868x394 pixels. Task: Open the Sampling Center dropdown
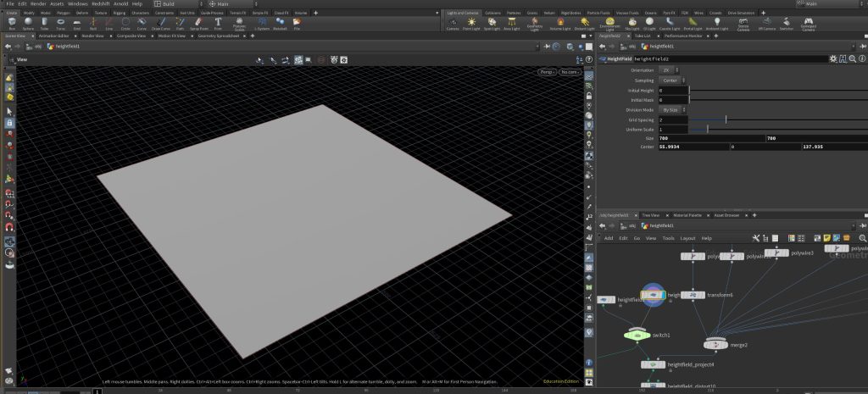[x=672, y=80]
